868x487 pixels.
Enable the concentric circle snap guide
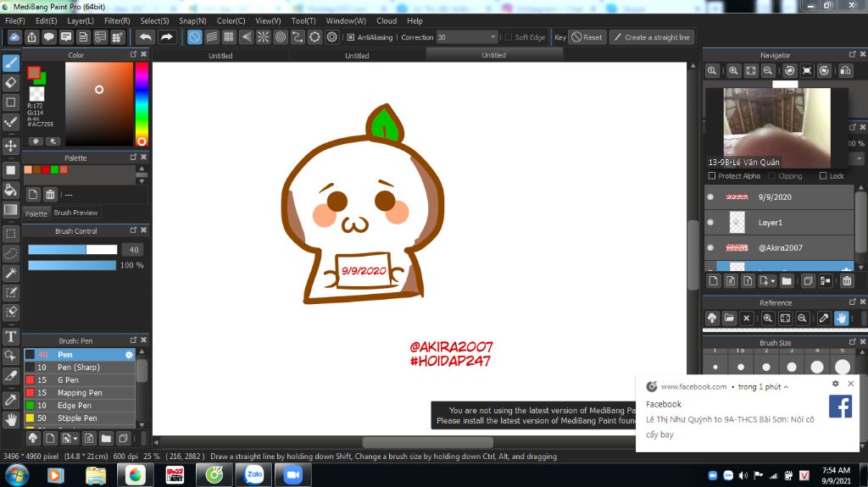click(280, 37)
